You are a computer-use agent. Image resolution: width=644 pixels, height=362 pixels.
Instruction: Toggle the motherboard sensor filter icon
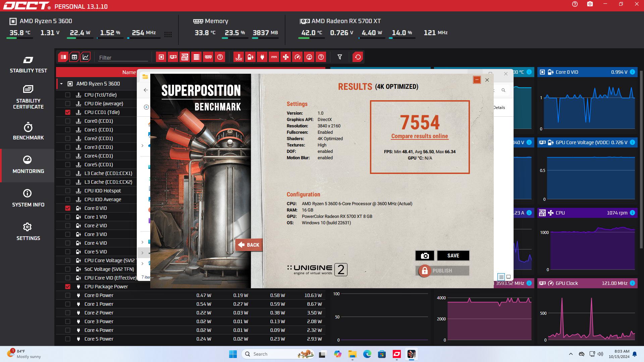pyautogui.click(x=185, y=57)
